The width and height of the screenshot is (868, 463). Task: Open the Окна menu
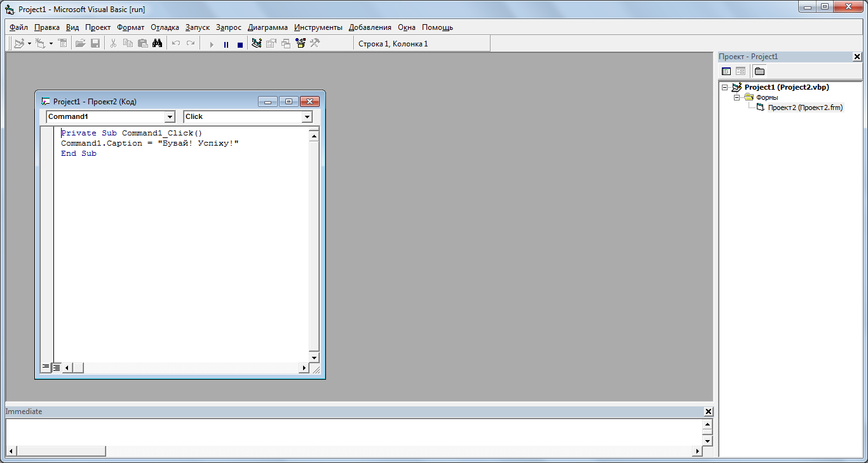coord(407,27)
